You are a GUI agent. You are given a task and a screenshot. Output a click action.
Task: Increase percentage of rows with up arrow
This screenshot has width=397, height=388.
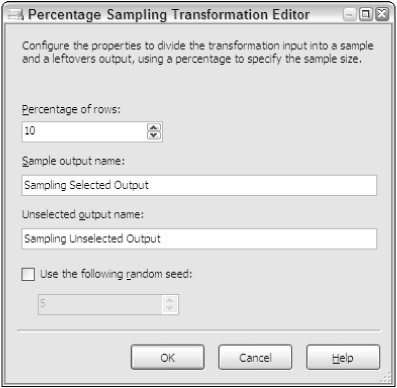click(153, 127)
